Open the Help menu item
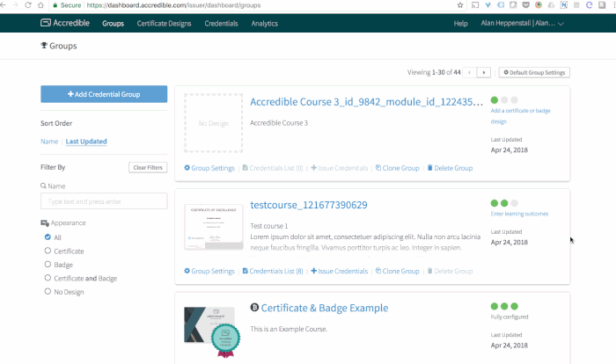Viewport: 616px width, 364px height. tap(460, 24)
